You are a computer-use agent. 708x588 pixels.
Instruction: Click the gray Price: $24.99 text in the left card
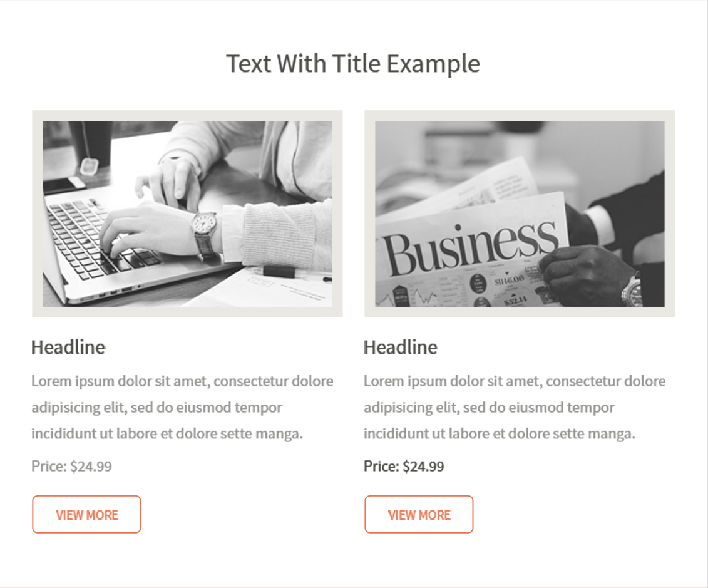[72, 467]
